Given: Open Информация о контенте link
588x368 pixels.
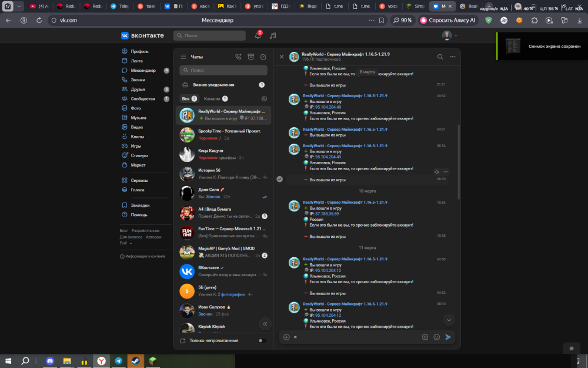Looking at the screenshot, I should pyautogui.click(x=142, y=257).
